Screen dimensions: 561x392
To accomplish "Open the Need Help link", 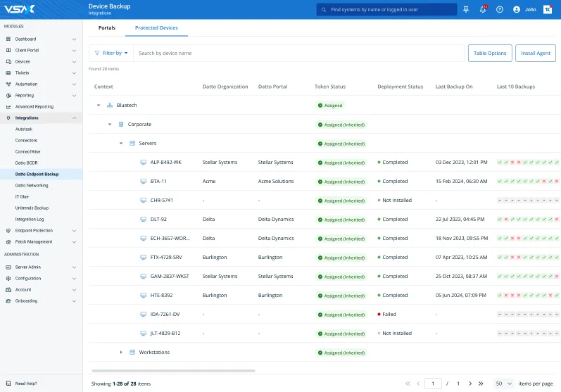I will pyautogui.click(x=26, y=384).
